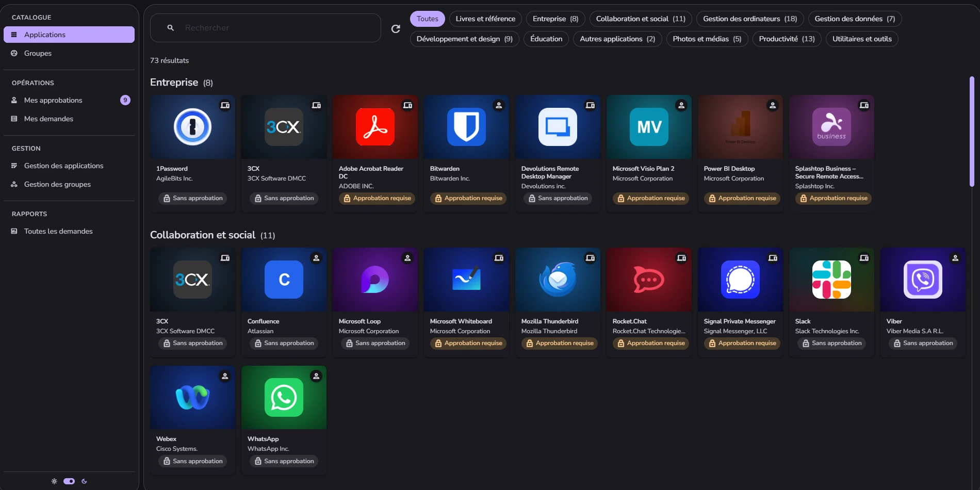Click the Rocket.Chat icon

click(x=649, y=280)
